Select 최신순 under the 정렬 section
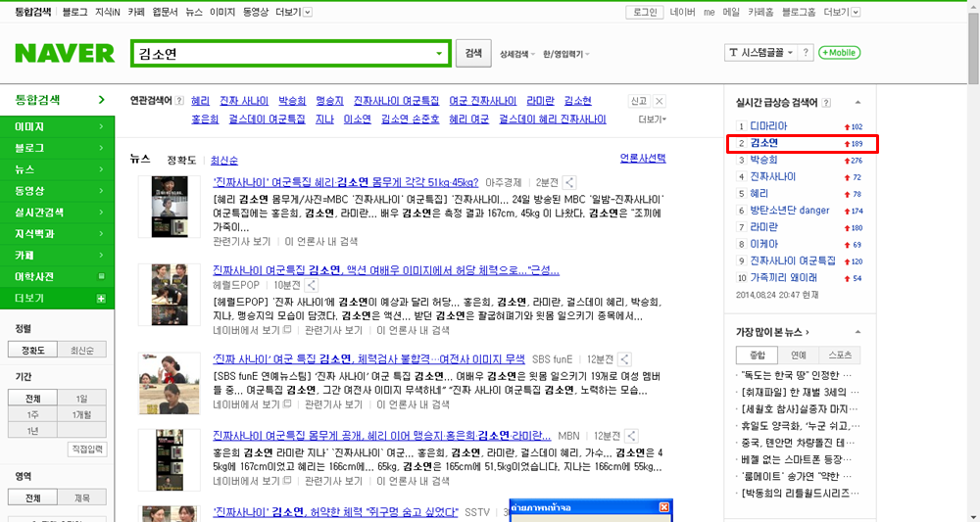This screenshot has width=980, height=522. point(82,350)
